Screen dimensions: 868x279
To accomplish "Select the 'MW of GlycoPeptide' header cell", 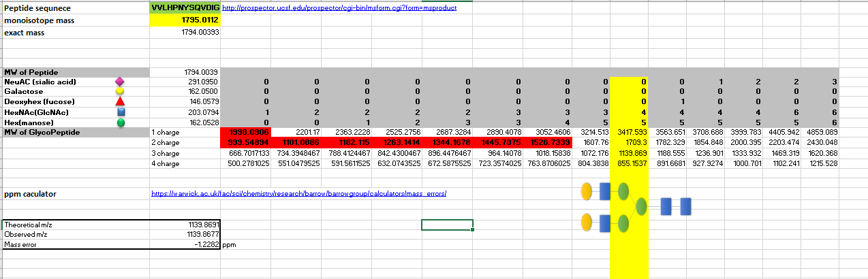I will click(75, 132).
